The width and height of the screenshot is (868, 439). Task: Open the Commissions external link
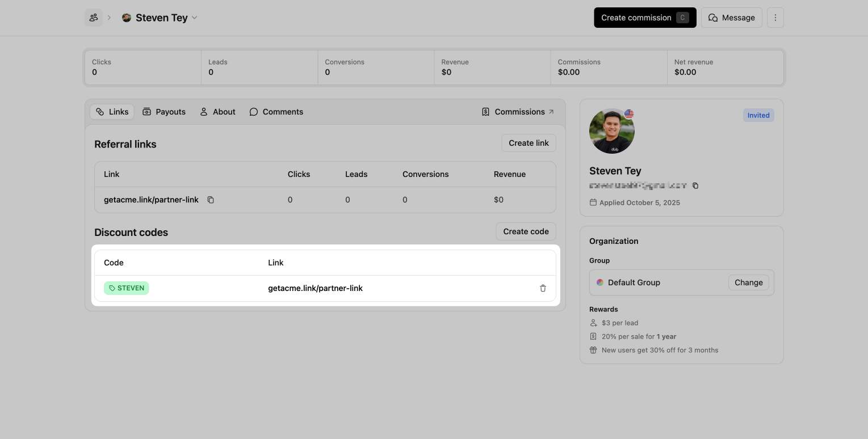[518, 112]
